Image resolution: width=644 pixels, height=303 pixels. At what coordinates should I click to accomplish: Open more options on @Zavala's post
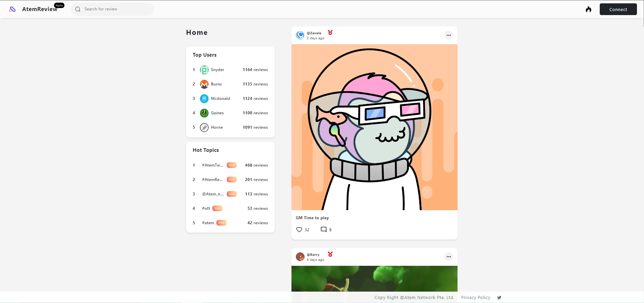[449, 35]
